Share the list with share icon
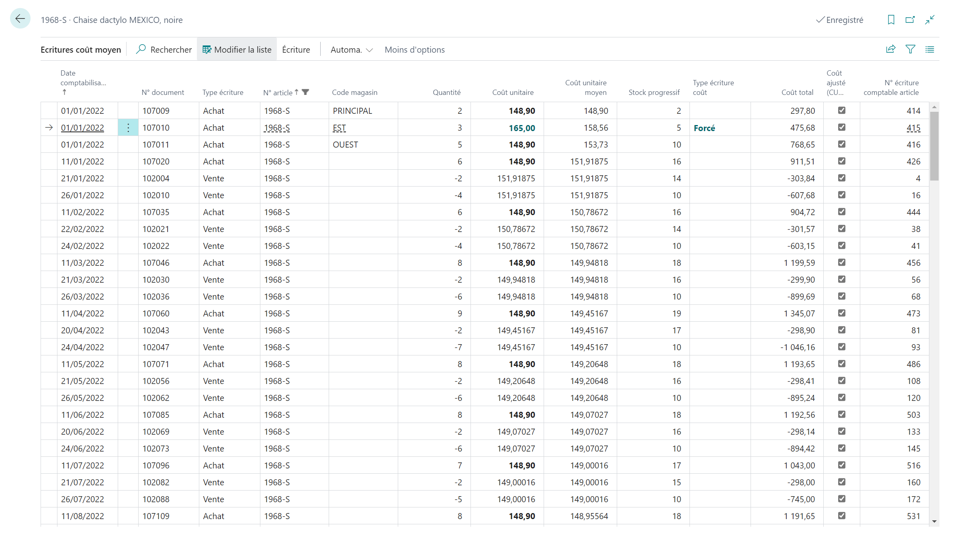This screenshot has height=540, width=980. 891,49
